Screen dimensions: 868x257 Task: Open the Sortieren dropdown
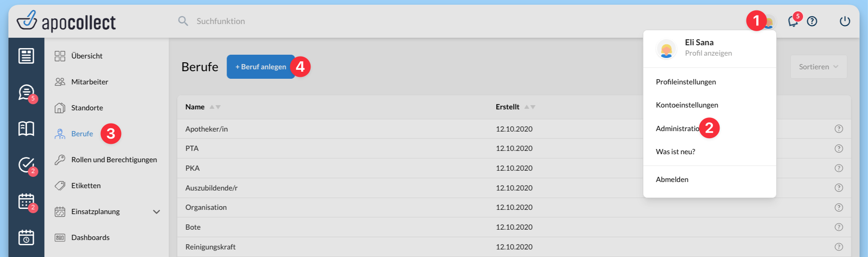pyautogui.click(x=818, y=67)
